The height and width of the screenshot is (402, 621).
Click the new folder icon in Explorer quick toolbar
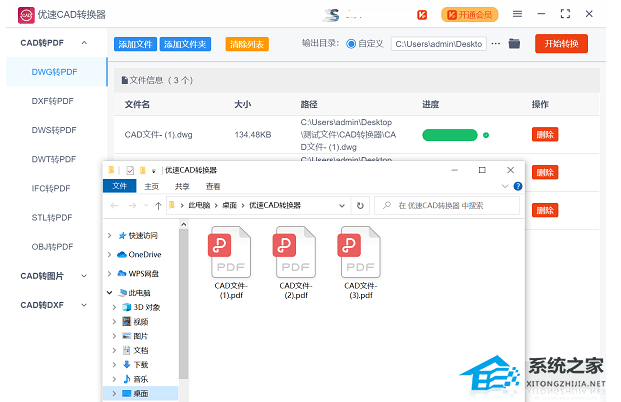pos(143,171)
